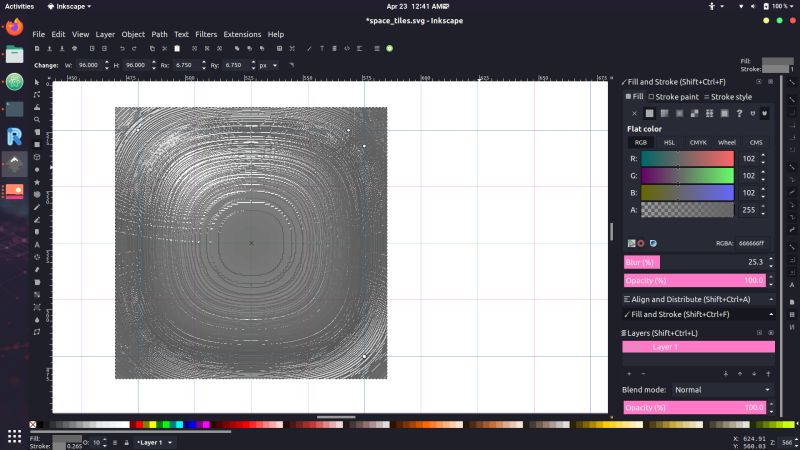The height and width of the screenshot is (450, 800).
Task: Open the Inkscape app menu in top bar
Action: [x=69, y=7]
